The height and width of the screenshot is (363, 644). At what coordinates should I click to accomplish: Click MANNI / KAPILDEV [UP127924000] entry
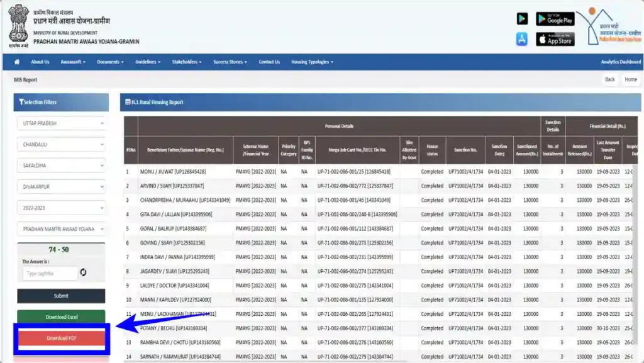click(176, 299)
